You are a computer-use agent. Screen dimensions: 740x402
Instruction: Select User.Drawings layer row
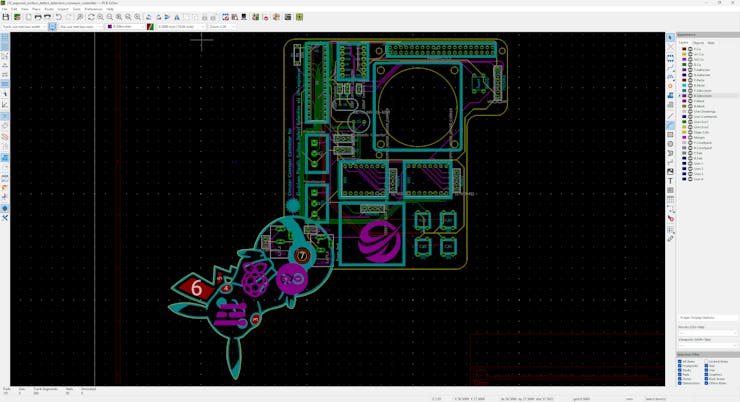(x=707, y=111)
